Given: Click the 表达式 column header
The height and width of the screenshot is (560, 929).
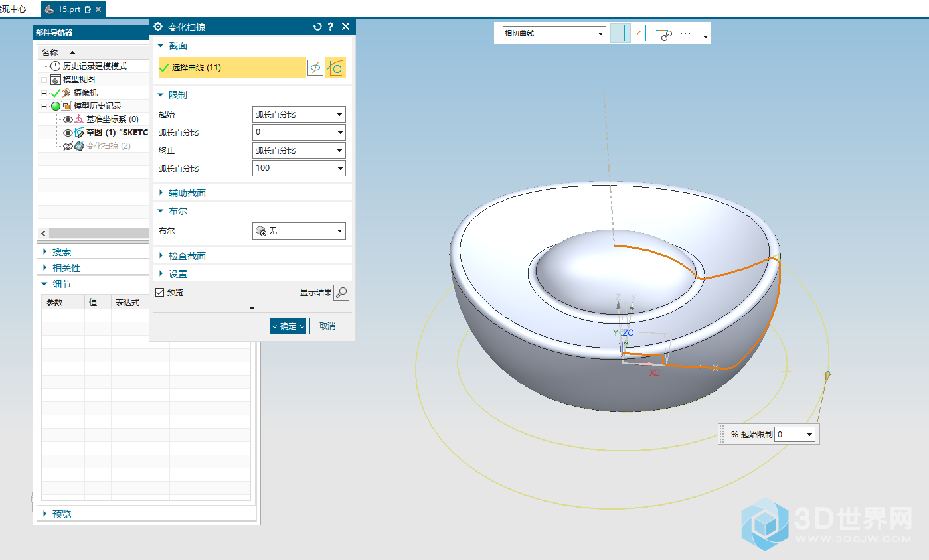Looking at the screenshot, I should click(140, 302).
